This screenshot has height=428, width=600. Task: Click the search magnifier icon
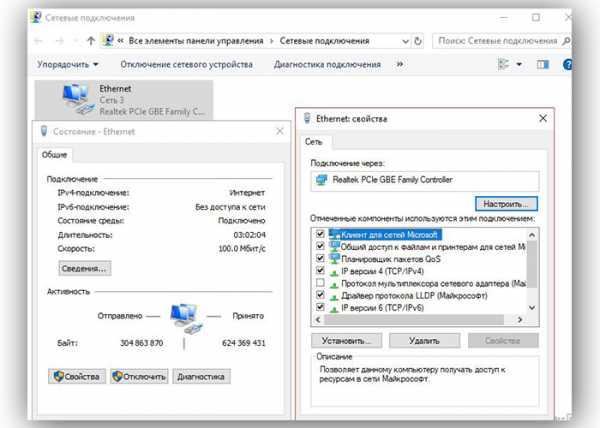566,41
